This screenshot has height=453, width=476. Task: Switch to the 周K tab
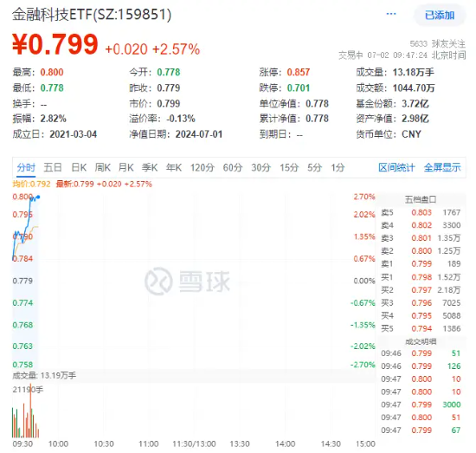(x=103, y=167)
